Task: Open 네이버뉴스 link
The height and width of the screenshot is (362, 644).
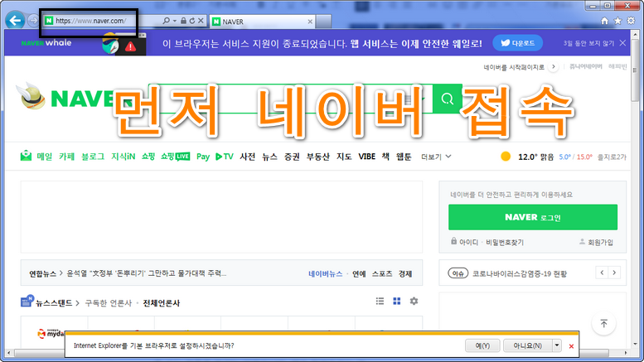Action: 325,273
